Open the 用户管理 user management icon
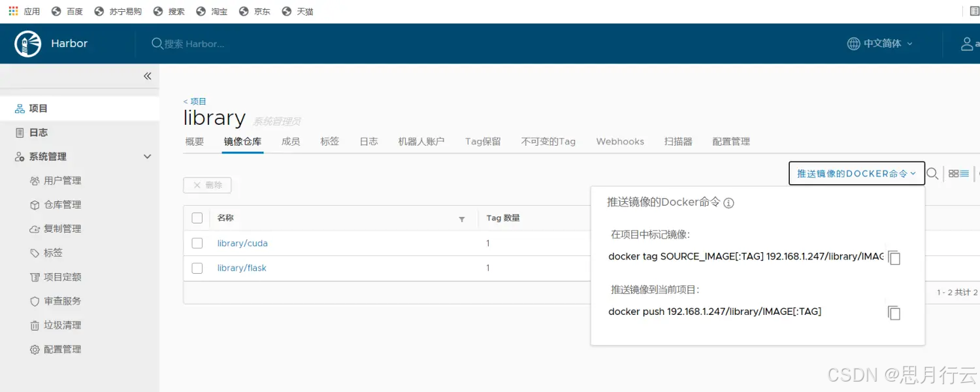 (36, 180)
